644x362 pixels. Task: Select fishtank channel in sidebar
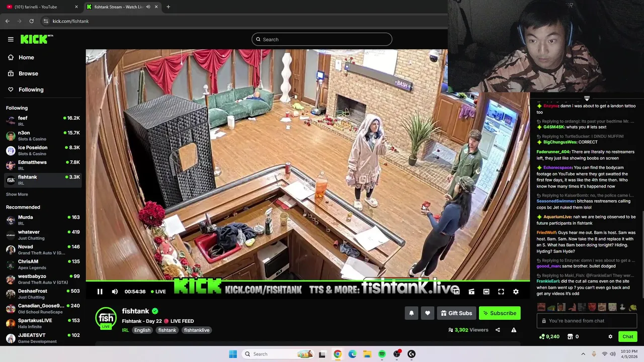pos(43,179)
